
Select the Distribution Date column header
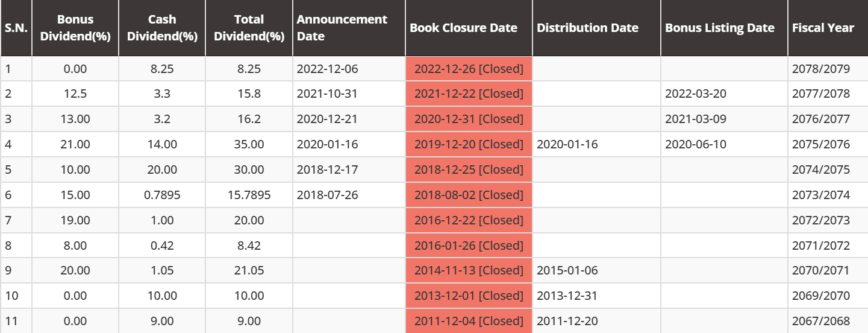pos(587,28)
